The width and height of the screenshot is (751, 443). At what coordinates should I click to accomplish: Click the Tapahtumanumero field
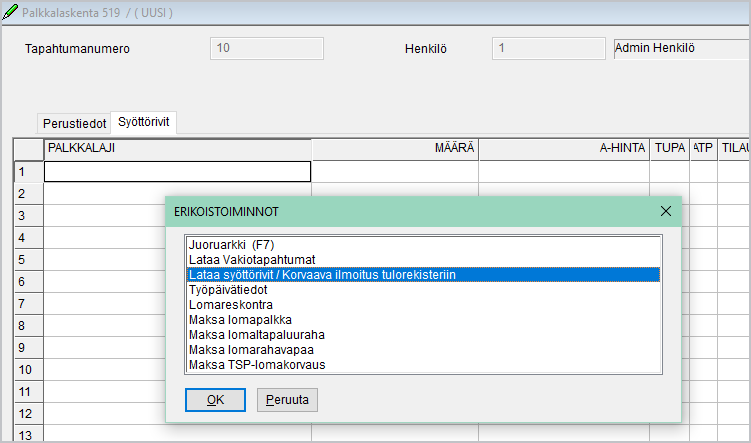click(x=267, y=49)
